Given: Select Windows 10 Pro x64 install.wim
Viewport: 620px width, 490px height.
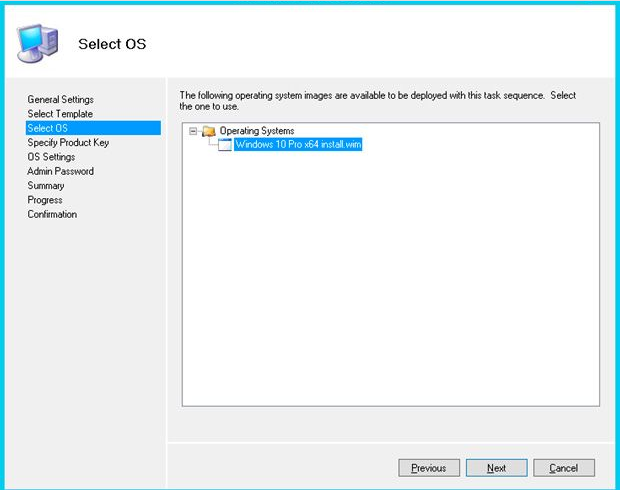Looking at the screenshot, I should [298, 144].
